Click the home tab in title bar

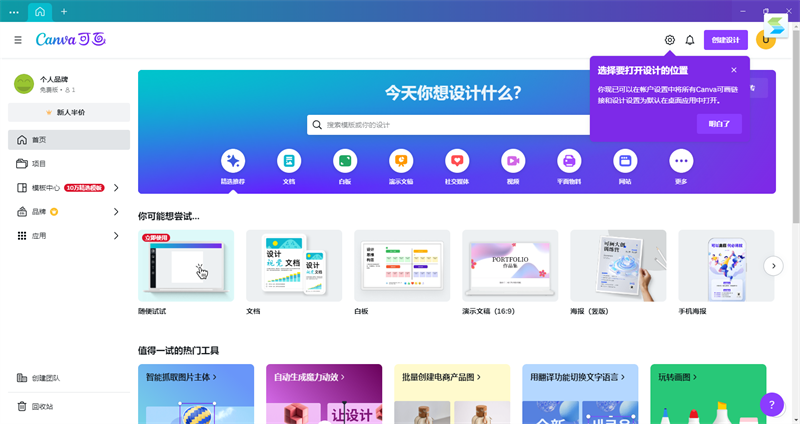(x=40, y=12)
